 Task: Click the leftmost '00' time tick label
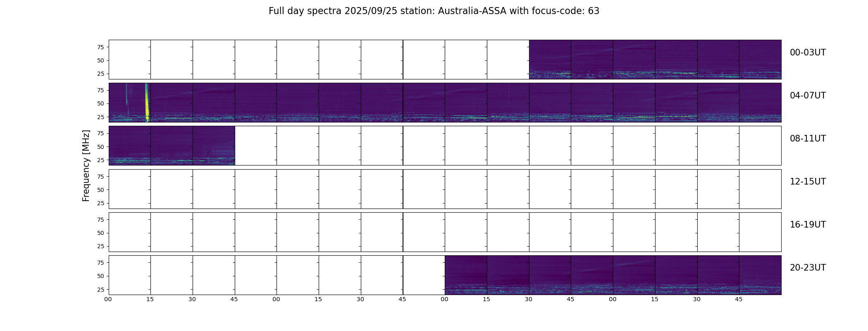108,299
